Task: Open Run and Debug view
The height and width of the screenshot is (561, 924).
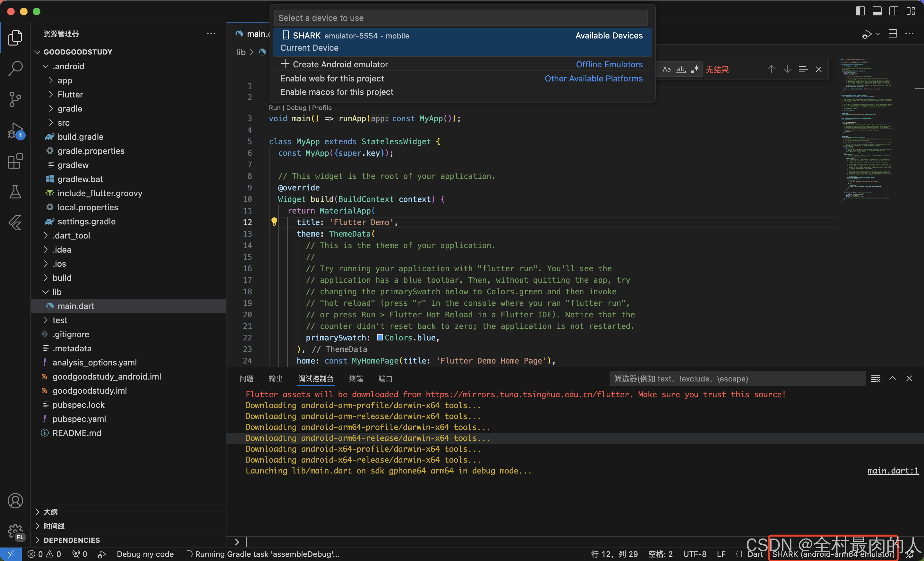Action: click(x=15, y=130)
